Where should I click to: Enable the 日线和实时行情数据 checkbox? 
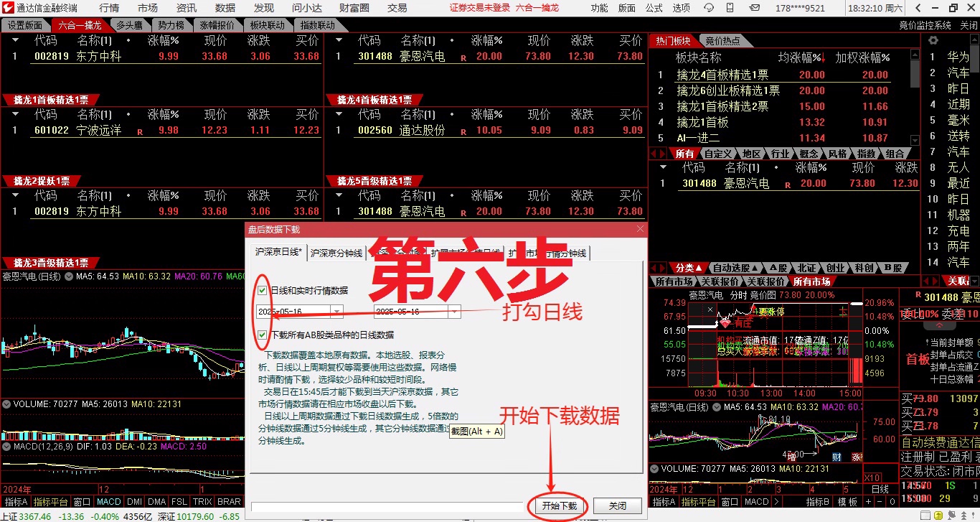click(x=262, y=291)
